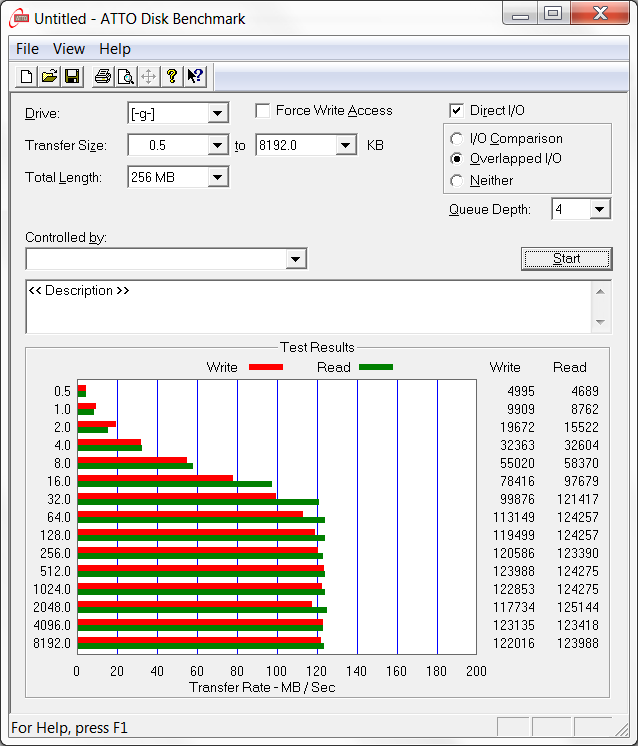Open the File menu

pos(27,49)
